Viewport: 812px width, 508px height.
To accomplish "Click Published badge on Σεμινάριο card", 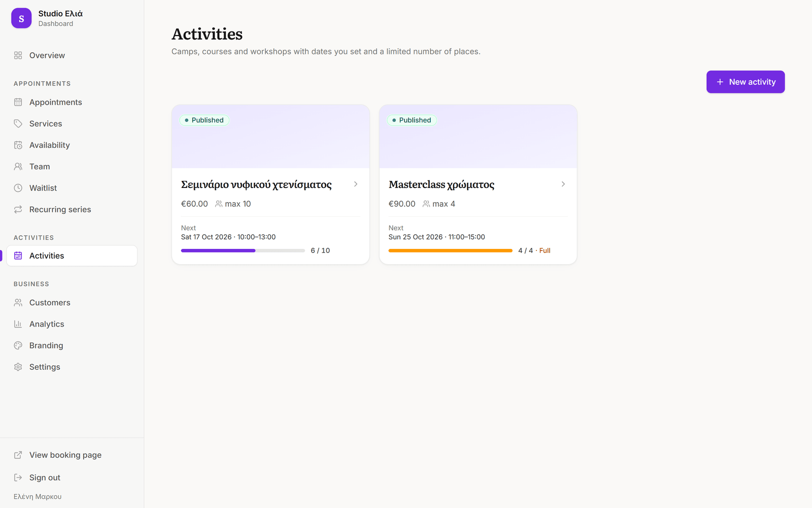I will (205, 120).
